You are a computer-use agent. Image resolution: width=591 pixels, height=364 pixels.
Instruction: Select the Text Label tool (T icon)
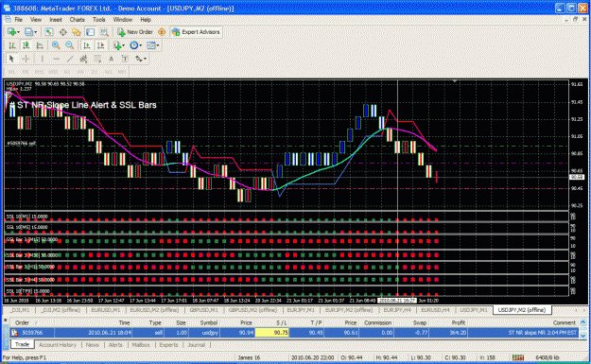point(125,59)
